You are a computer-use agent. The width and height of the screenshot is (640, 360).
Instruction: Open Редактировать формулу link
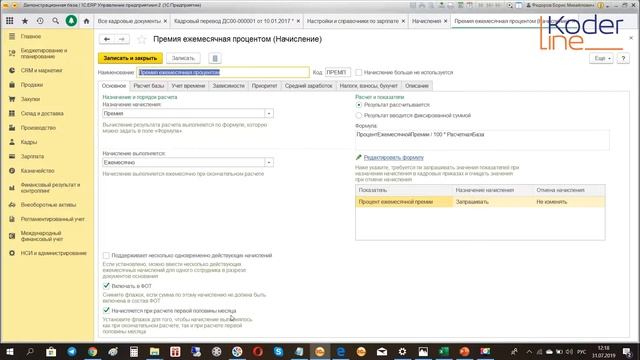393,158
